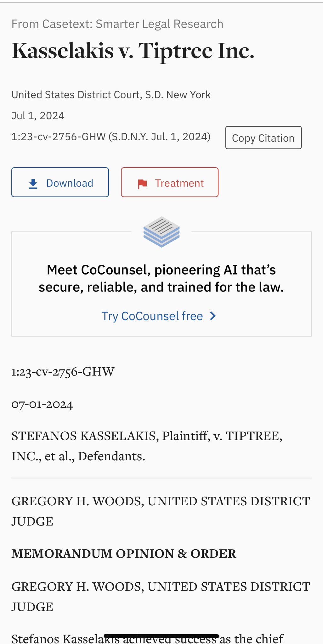Click the download arrow icon
The height and width of the screenshot is (644, 323).
tap(33, 184)
